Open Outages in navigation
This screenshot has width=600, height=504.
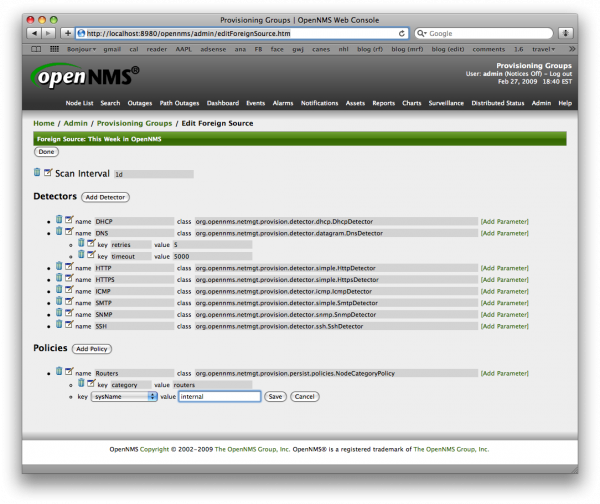point(140,103)
